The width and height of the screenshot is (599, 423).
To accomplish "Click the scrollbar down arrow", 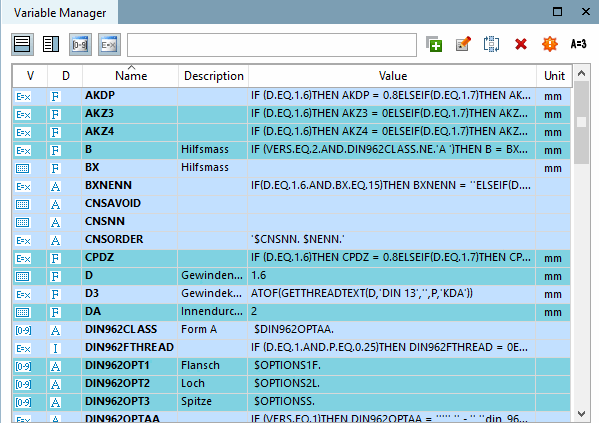I will click(x=581, y=413).
